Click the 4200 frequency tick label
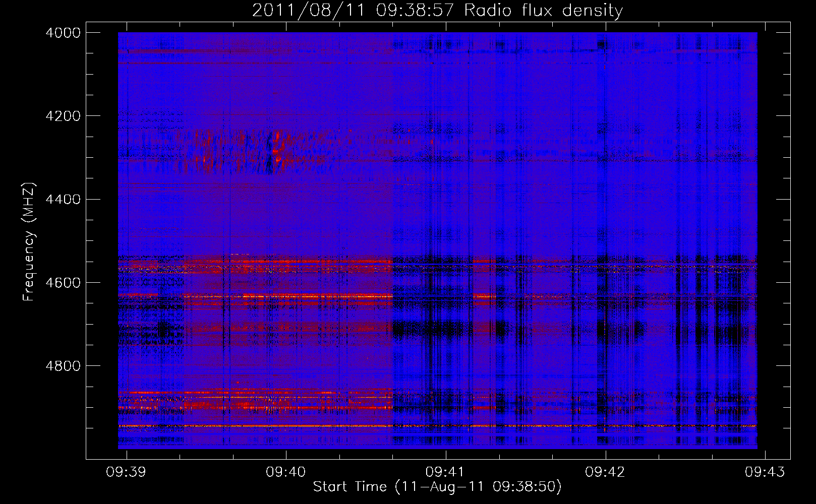 click(x=63, y=116)
